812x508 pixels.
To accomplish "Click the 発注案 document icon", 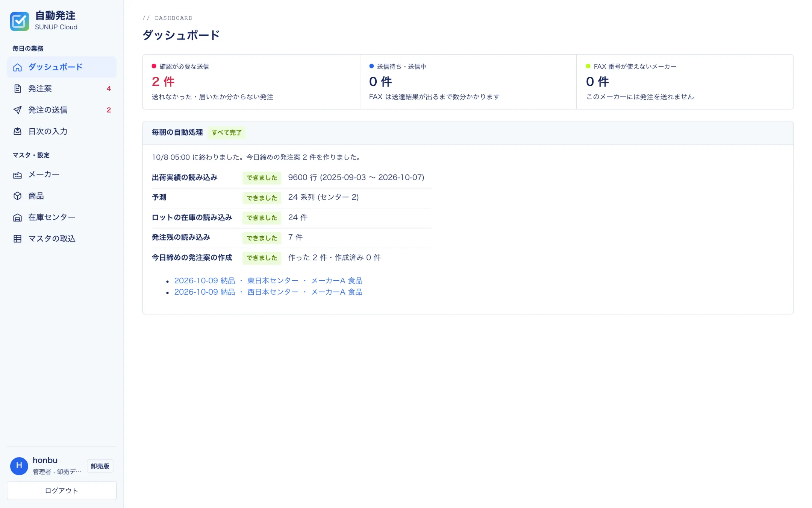I will [x=17, y=89].
